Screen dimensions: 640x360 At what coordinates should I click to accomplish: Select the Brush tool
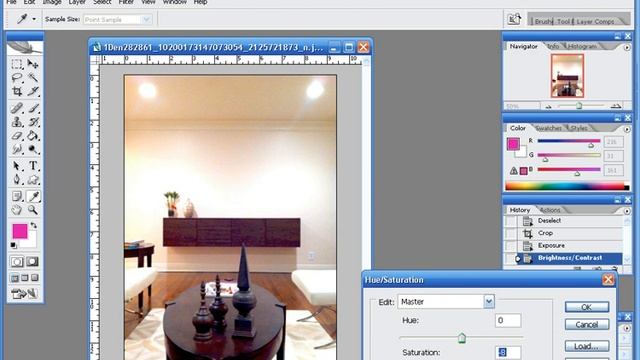tap(33, 108)
